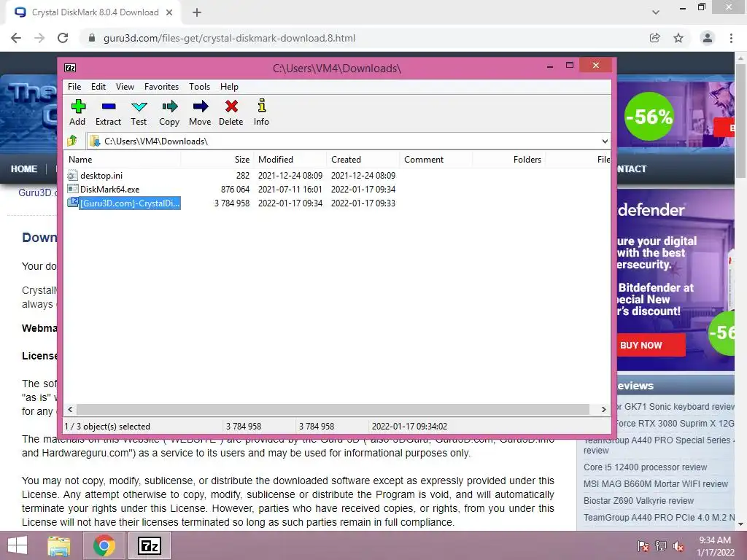
Task: Click the Comment column header
Action: click(x=436, y=160)
